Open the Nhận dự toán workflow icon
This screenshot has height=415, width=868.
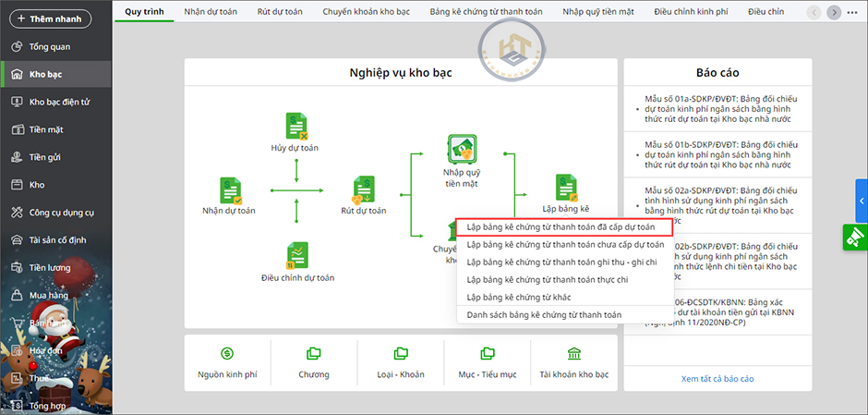231,190
